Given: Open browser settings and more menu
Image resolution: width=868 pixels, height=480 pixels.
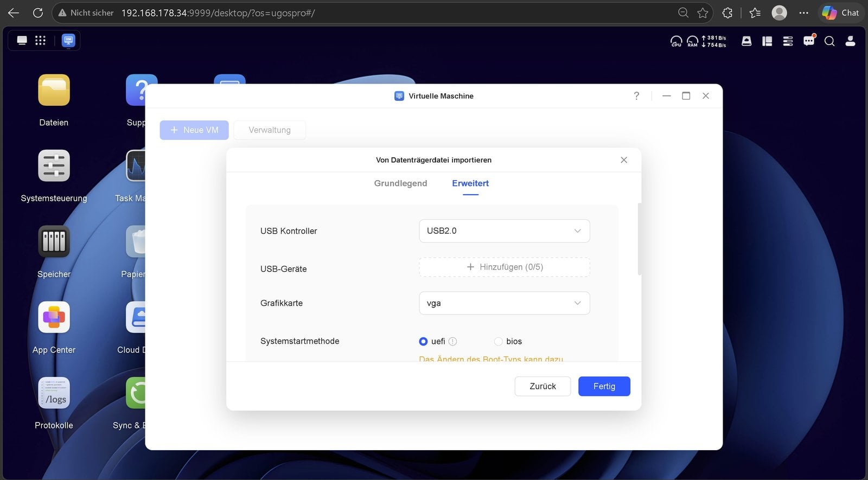Looking at the screenshot, I should [804, 12].
